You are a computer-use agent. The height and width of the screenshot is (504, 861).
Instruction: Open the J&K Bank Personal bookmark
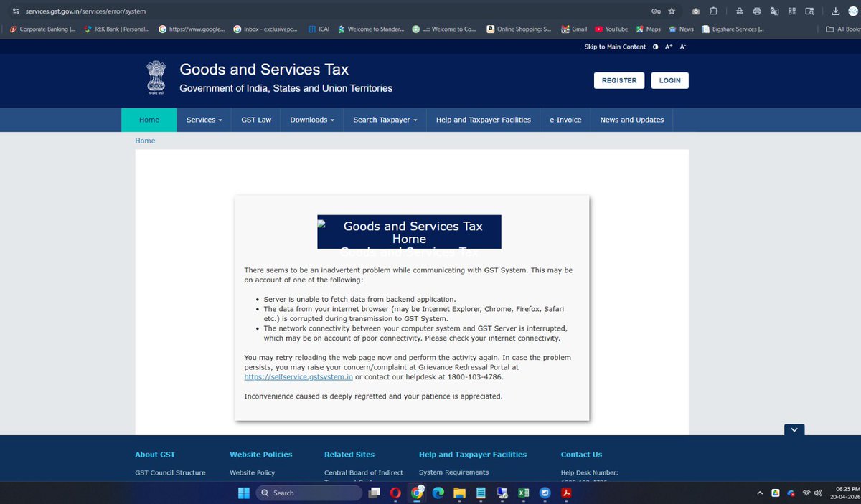[117, 29]
